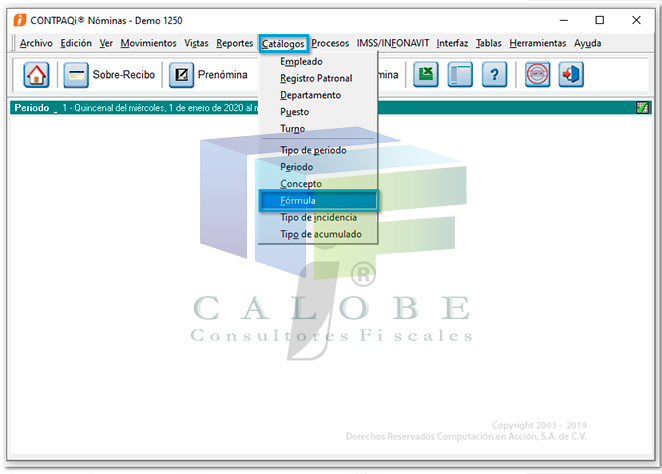This screenshot has width=662, height=474.
Task: Click the Prenómina toolbar label
Action: (222, 75)
